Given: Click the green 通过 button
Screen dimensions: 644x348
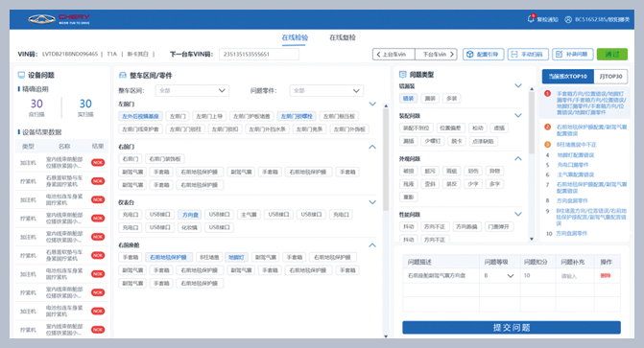Looking at the screenshot, I should pyautogui.click(x=612, y=55).
